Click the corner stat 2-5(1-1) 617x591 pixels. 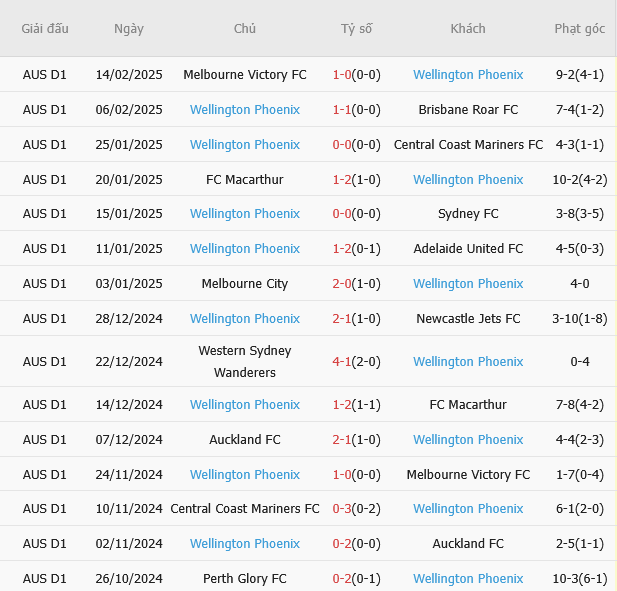tap(580, 544)
